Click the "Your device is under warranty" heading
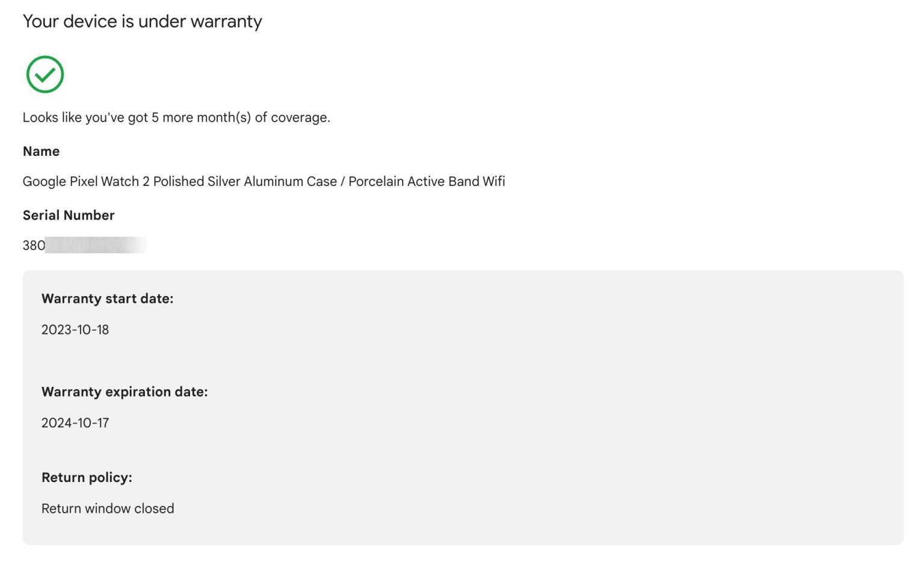 [x=142, y=22]
